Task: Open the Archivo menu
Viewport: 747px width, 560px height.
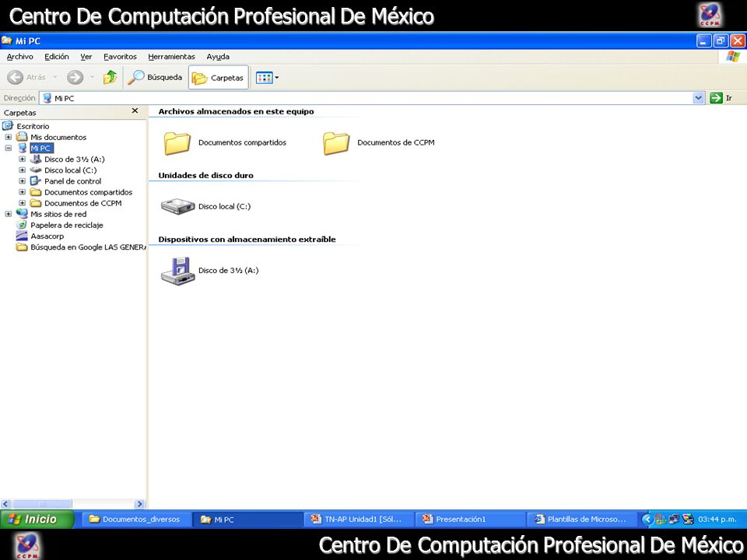Action: (20, 57)
